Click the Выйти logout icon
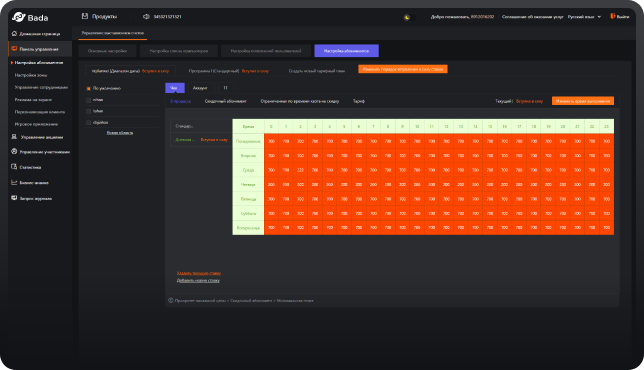The height and width of the screenshot is (370, 644). click(x=612, y=16)
